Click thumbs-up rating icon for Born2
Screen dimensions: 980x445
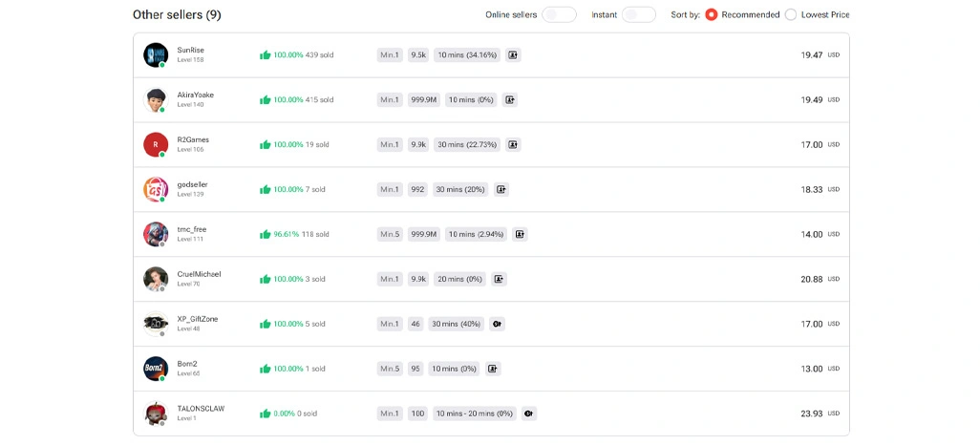click(265, 369)
